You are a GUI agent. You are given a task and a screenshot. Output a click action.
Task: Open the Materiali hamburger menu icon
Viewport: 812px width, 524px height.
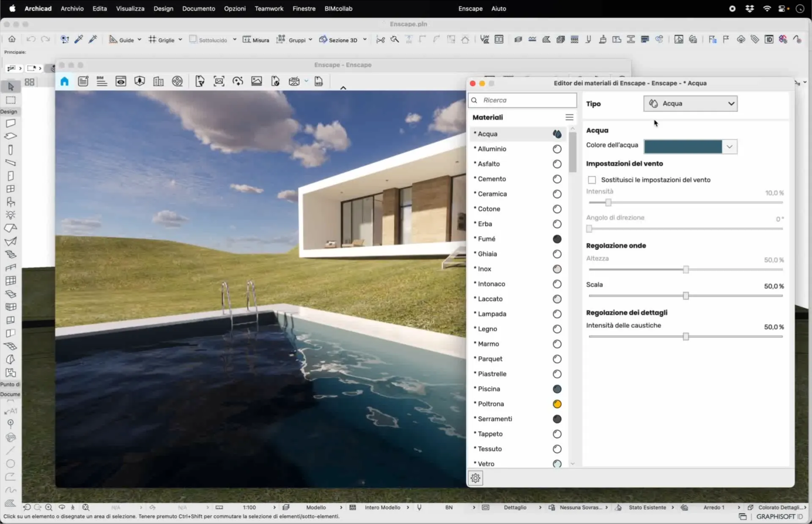click(x=569, y=117)
